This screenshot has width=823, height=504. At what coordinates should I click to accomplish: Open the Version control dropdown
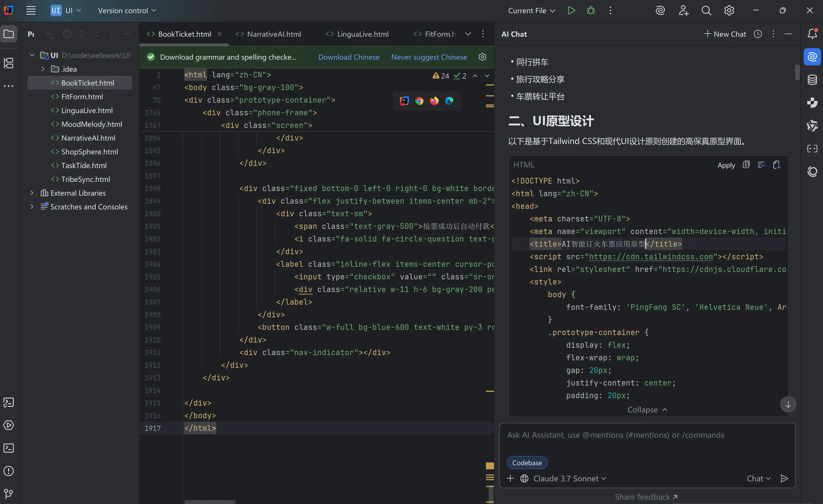(x=127, y=10)
